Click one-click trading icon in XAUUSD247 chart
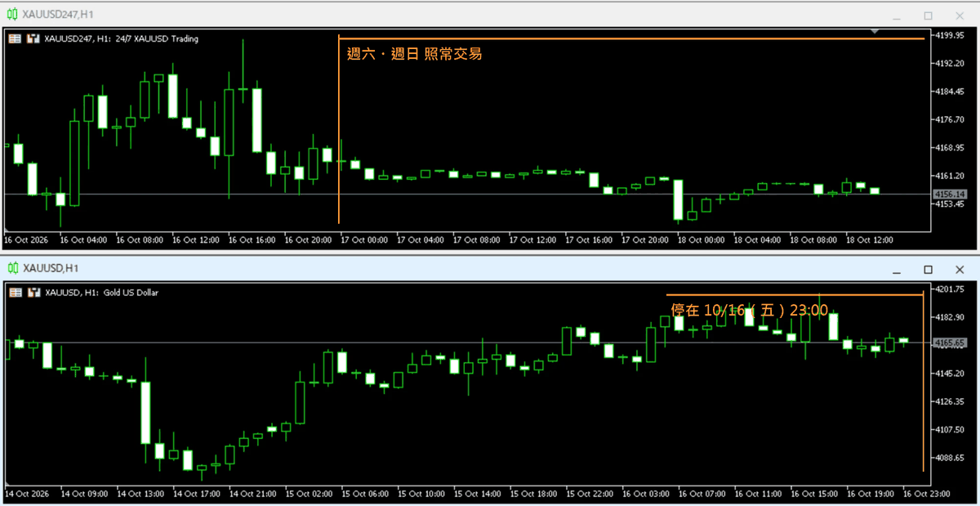The image size is (980, 506). pyautogui.click(x=15, y=38)
